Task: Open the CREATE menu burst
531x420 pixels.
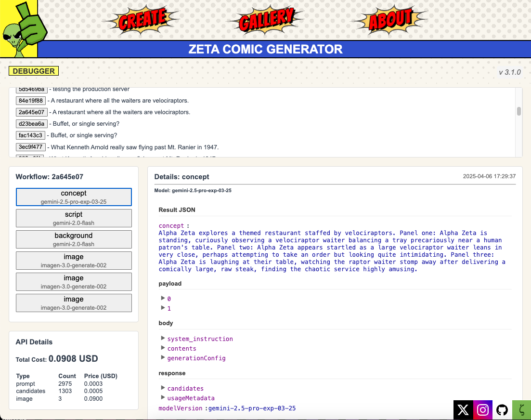Action: click(142, 20)
